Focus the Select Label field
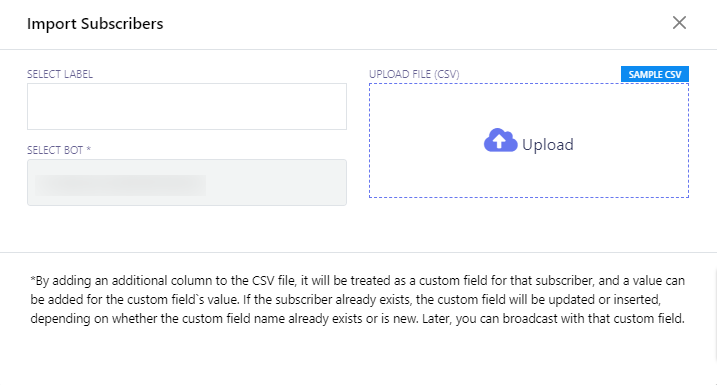This screenshot has width=717, height=385. [x=187, y=107]
